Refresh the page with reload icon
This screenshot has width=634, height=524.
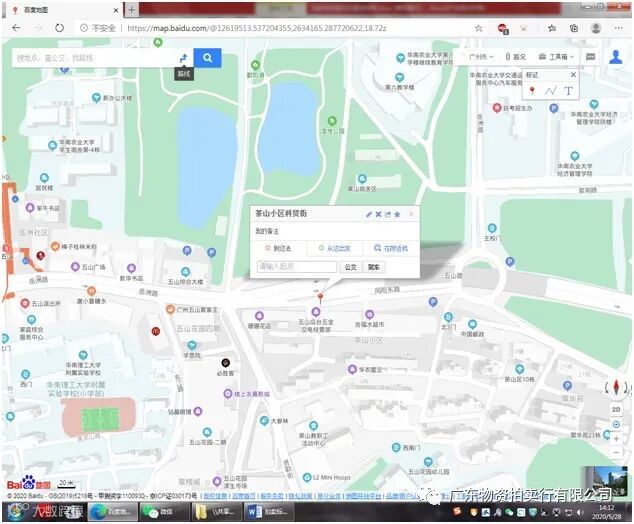59,28
